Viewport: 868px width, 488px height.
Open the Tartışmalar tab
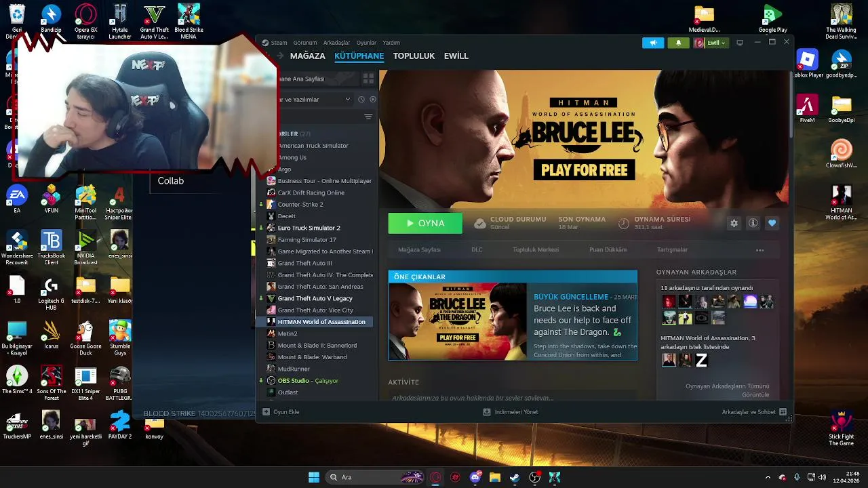(x=672, y=250)
